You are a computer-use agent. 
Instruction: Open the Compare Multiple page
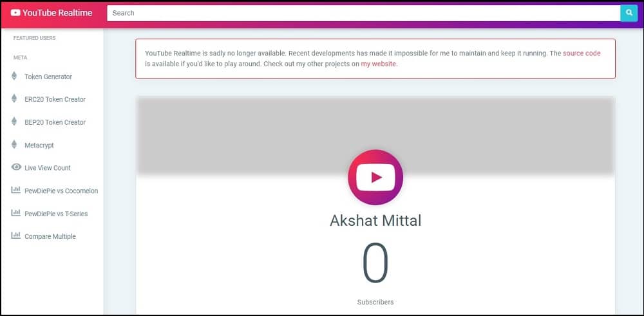pyautogui.click(x=50, y=236)
